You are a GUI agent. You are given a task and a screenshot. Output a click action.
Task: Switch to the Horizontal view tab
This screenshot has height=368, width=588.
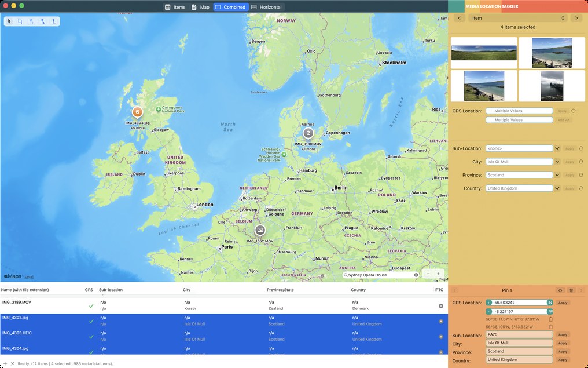coord(266,7)
